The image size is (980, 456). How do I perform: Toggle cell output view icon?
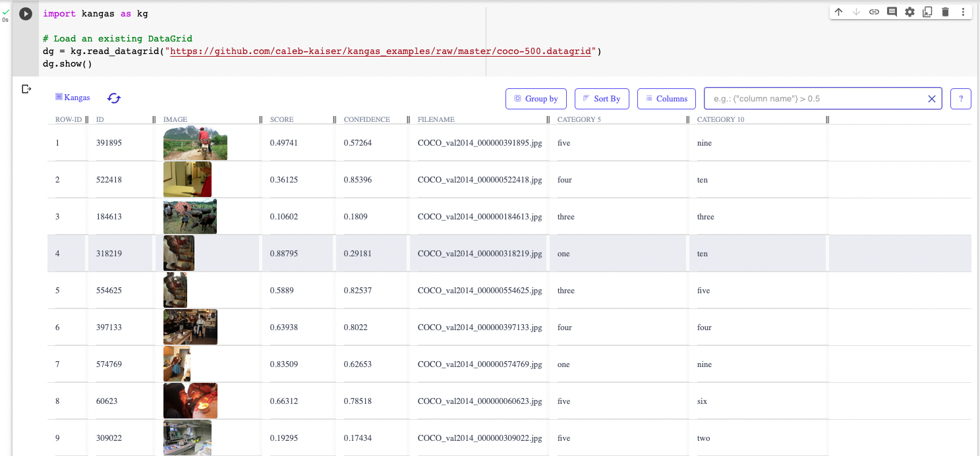pos(26,89)
